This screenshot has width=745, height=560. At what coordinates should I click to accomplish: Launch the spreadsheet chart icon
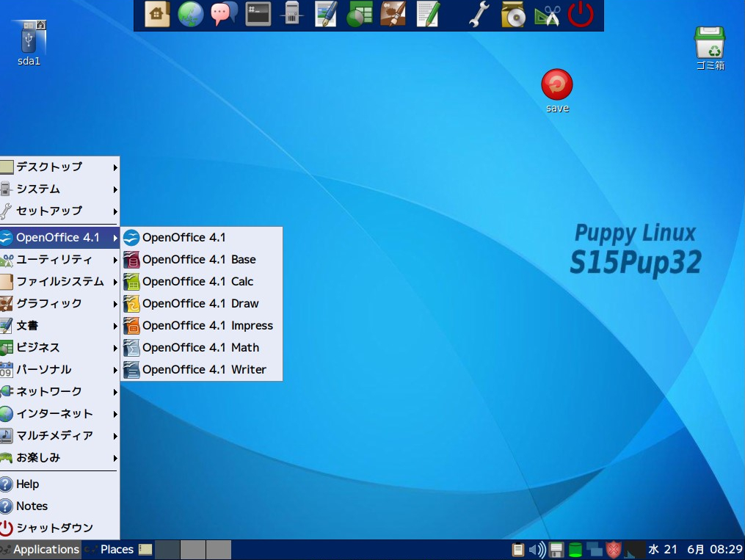pyautogui.click(x=360, y=14)
